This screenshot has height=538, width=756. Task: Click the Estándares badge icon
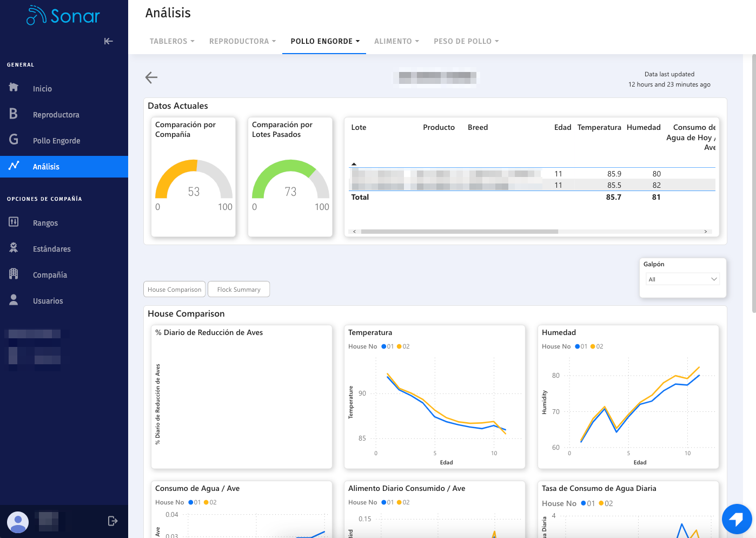14,248
